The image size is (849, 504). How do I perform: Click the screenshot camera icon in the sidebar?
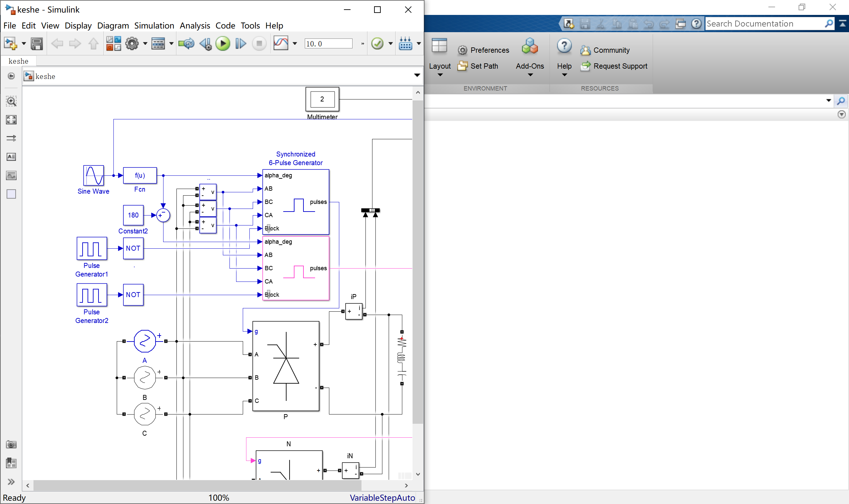pos(11,444)
